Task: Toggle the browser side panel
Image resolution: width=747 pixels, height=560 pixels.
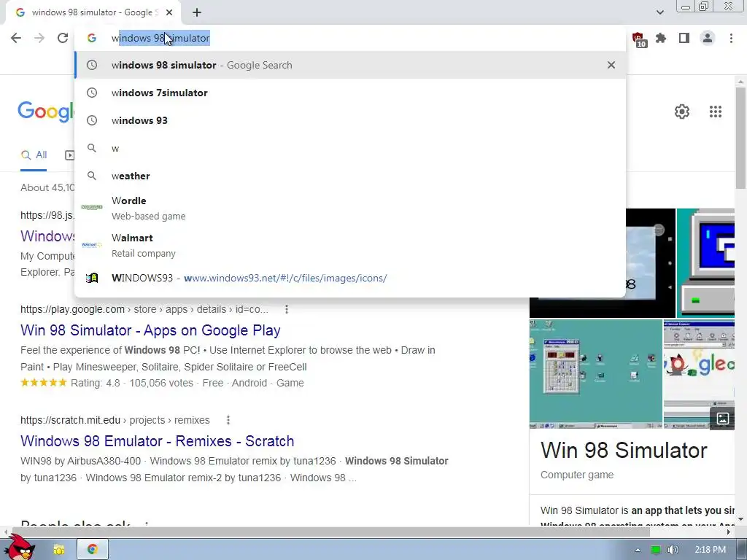Action: pyautogui.click(x=684, y=38)
